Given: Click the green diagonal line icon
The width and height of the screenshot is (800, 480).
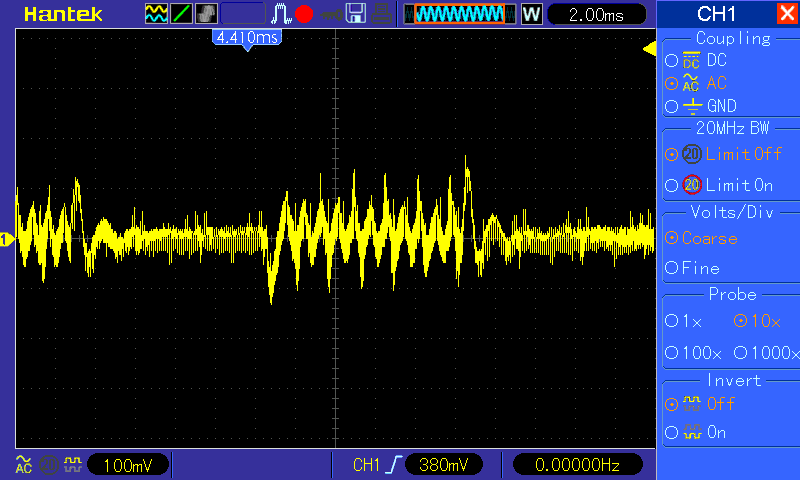Looking at the screenshot, I should coord(181,14).
